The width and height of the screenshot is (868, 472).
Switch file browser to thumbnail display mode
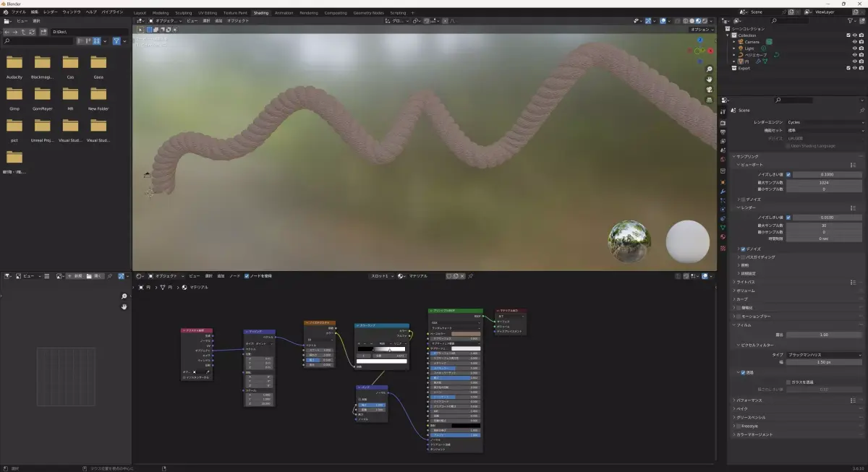[96, 41]
